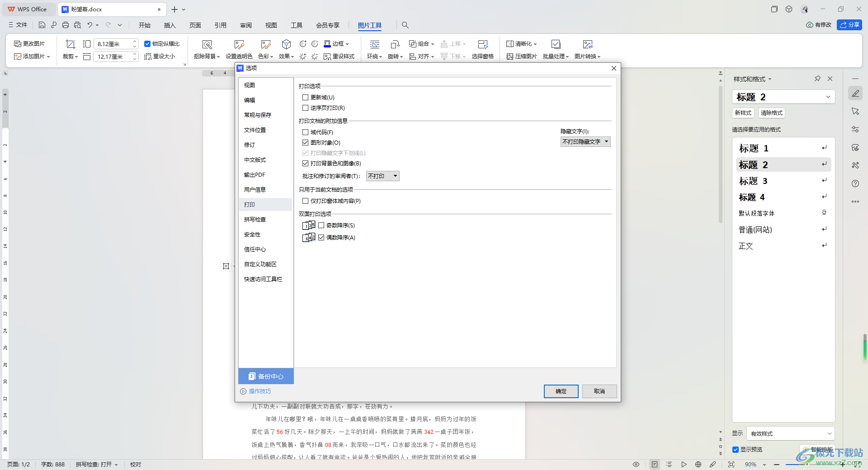This screenshot has height=470, width=868.
Task: Click the play reading mode icon in status bar
Action: pyautogui.click(x=684, y=465)
